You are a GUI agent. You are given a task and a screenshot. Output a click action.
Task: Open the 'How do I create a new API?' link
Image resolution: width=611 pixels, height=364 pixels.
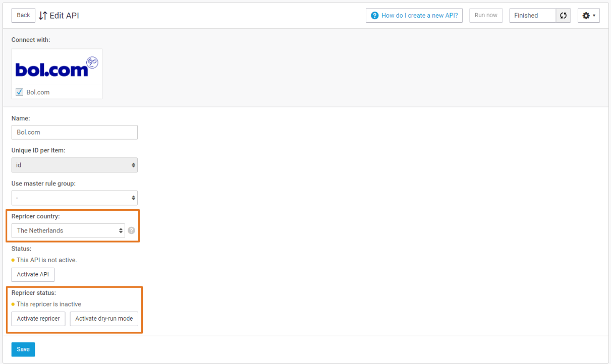click(x=414, y=16)
